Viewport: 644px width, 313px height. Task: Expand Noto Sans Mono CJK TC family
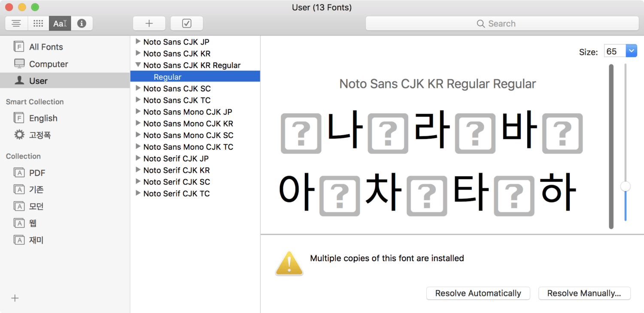click(138, 147)
